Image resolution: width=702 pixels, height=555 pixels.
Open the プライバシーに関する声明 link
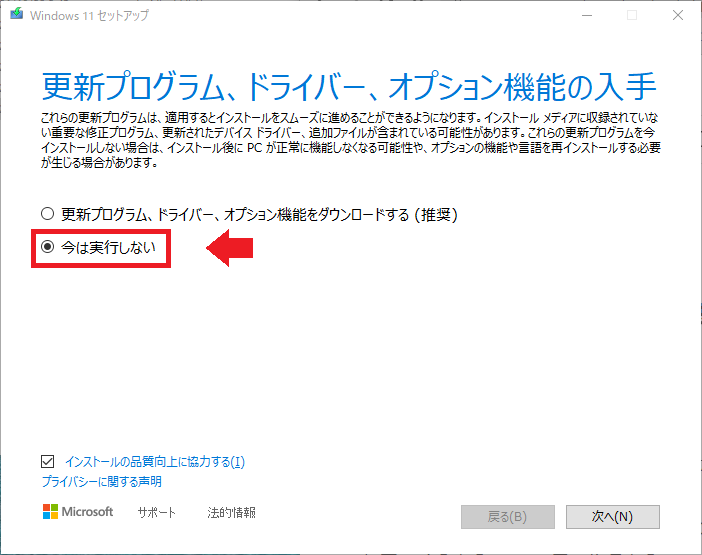pyautogui.click(x=102, y=482)
